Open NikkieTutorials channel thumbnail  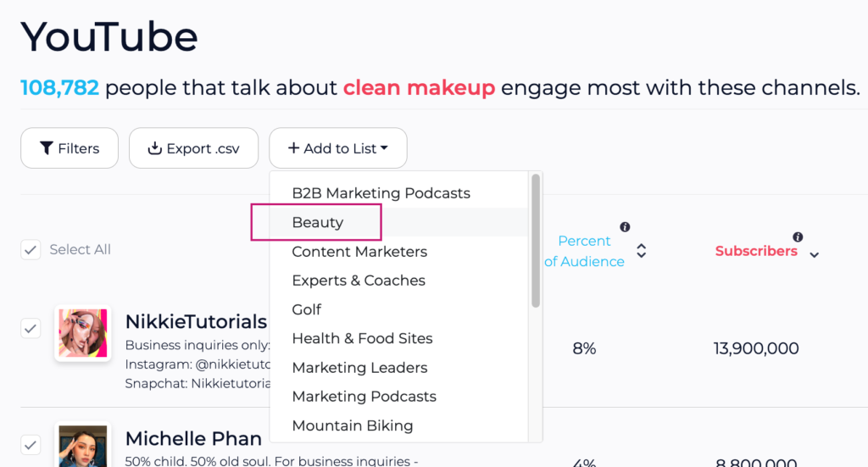(83, 333)
